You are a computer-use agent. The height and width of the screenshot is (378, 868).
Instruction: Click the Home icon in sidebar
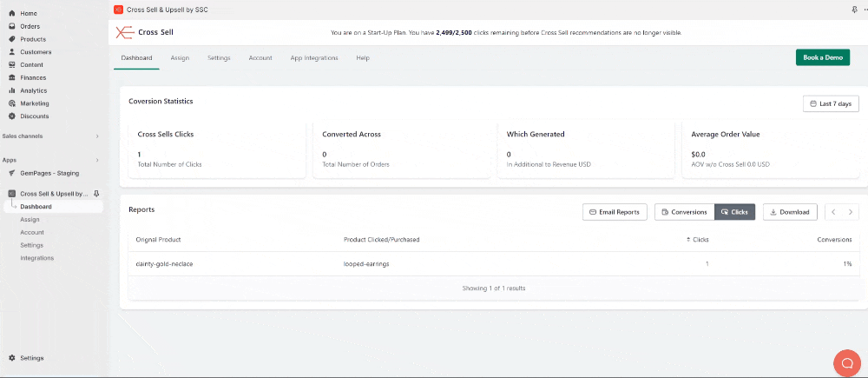[12, 14]
